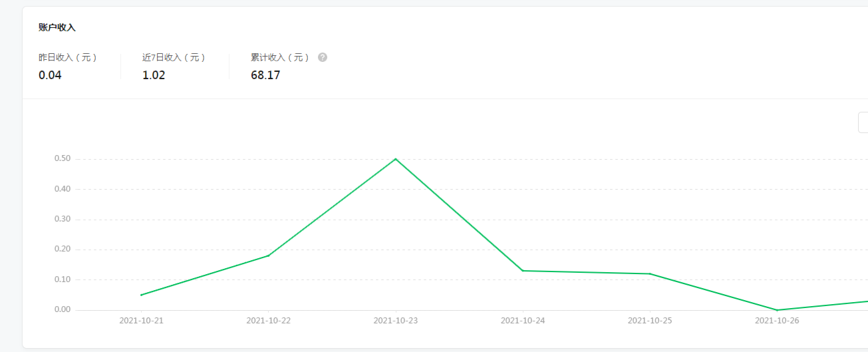This screenshot has width=868, height=352.
Task: Click the data point for 2021-10-21
Action: pos(141,295)
